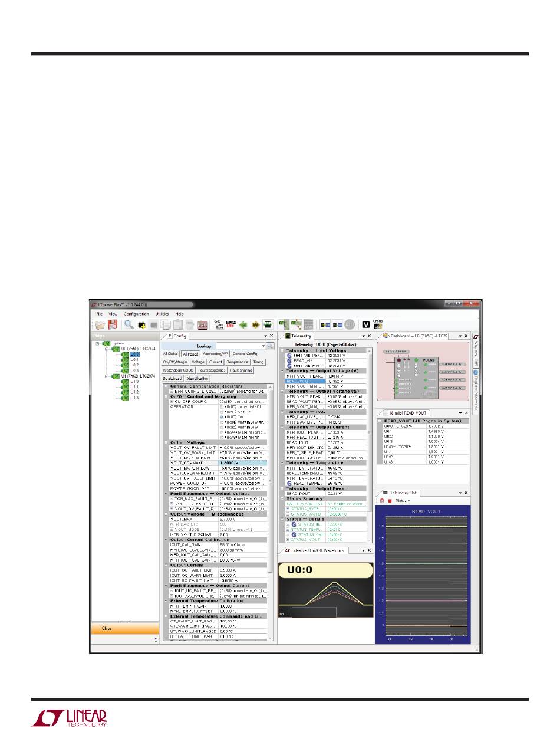The image size is (560, 732).
Task: Click the Addressing/WP filter button
Action: (x=215, y=354)
